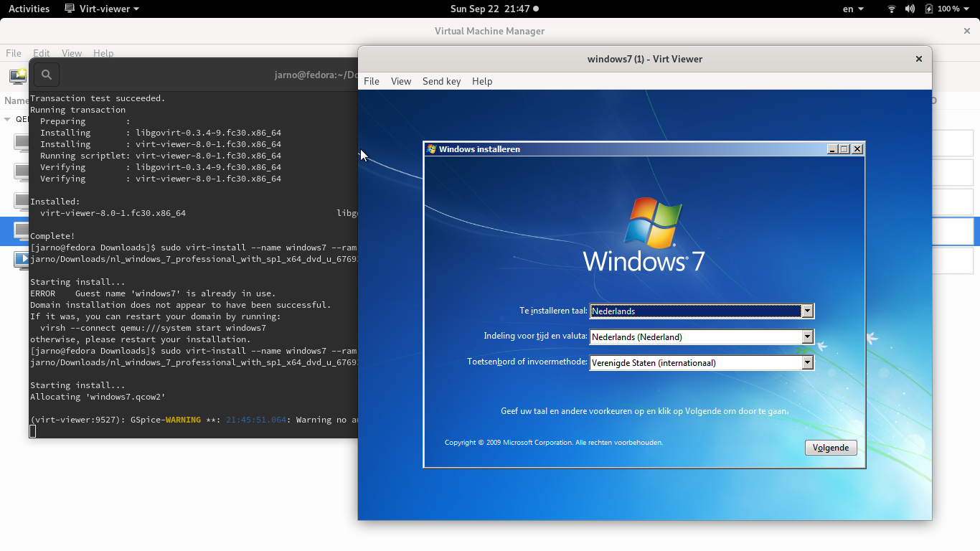Click the 'Transaction test succeeded.' line
This screenshot has width=980, height=551.
pos(98,98)
